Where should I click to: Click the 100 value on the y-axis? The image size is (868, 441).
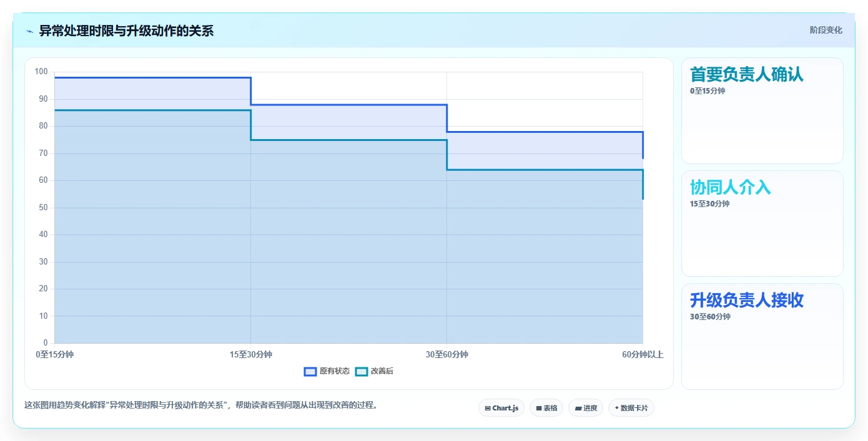41,72
